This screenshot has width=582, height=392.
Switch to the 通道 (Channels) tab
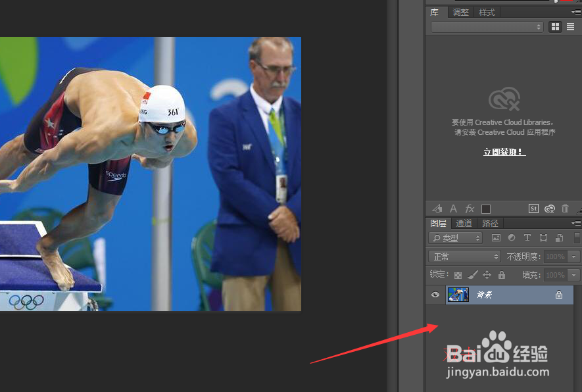point(464,223)
